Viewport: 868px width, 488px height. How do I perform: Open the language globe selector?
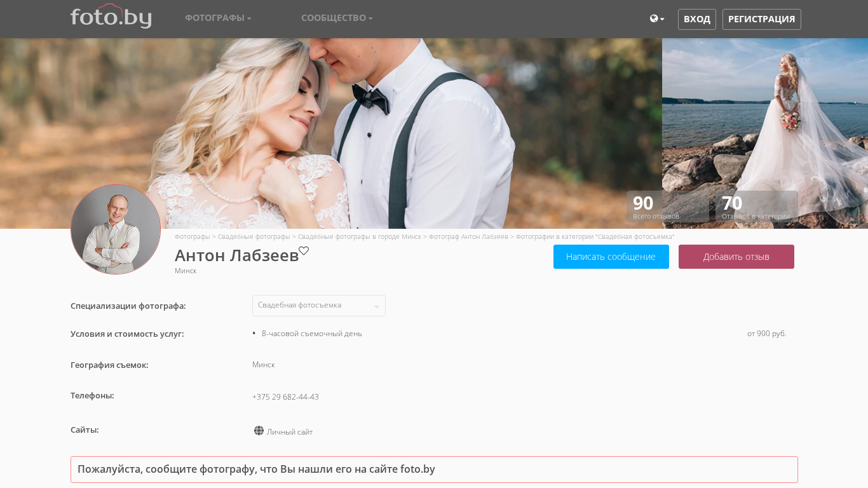pos(657,19)
